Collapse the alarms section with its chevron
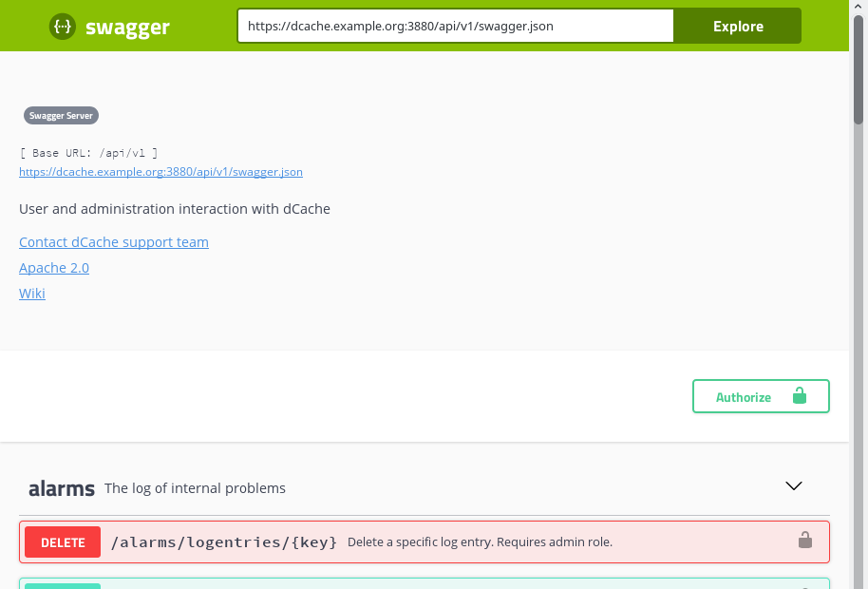This screenshot has width=868, height=589. tap(794, 485)
